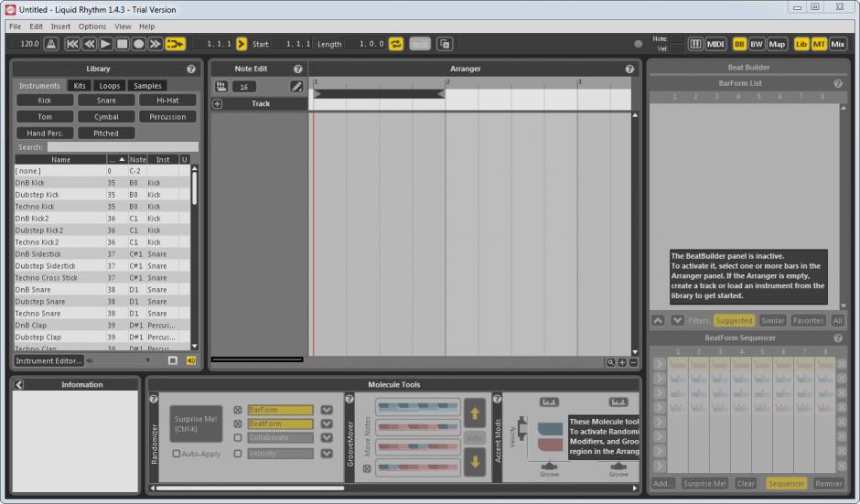Click the Note Edit grid keyboard icon
This screenshot has height=504, width=860.
click(221, 87)
